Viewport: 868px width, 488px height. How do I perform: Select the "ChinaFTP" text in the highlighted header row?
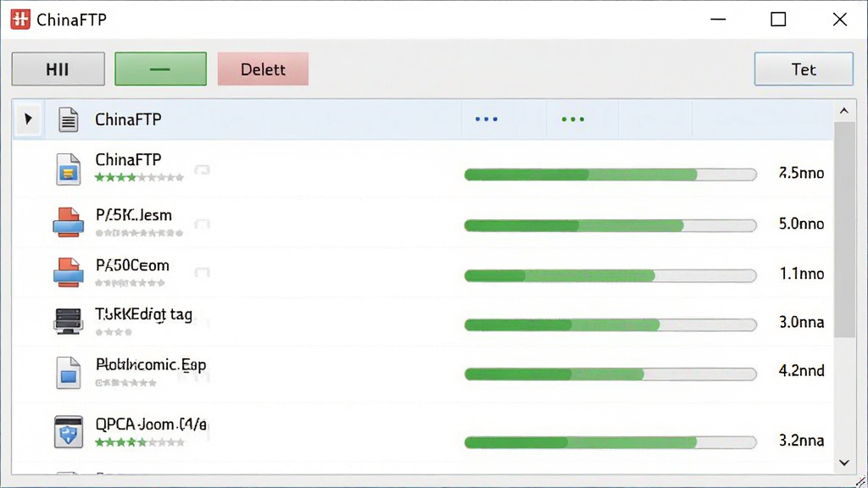[x=129, y=119]
